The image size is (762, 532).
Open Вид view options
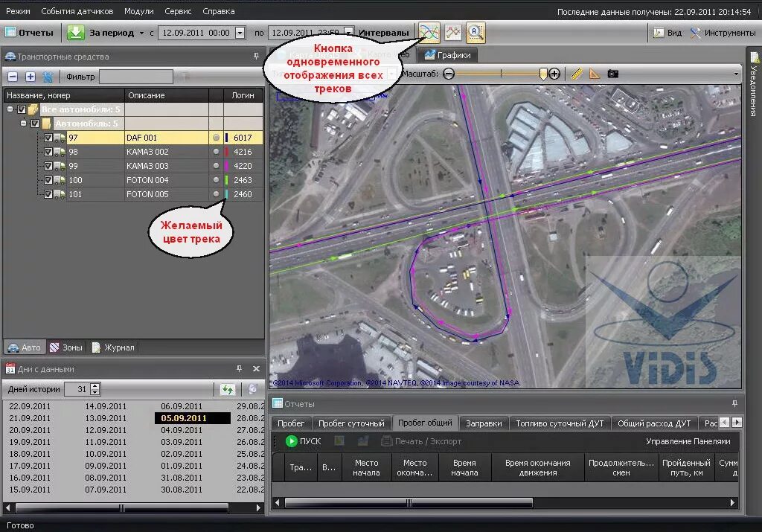pyautogui.click(x=667, y=33)
